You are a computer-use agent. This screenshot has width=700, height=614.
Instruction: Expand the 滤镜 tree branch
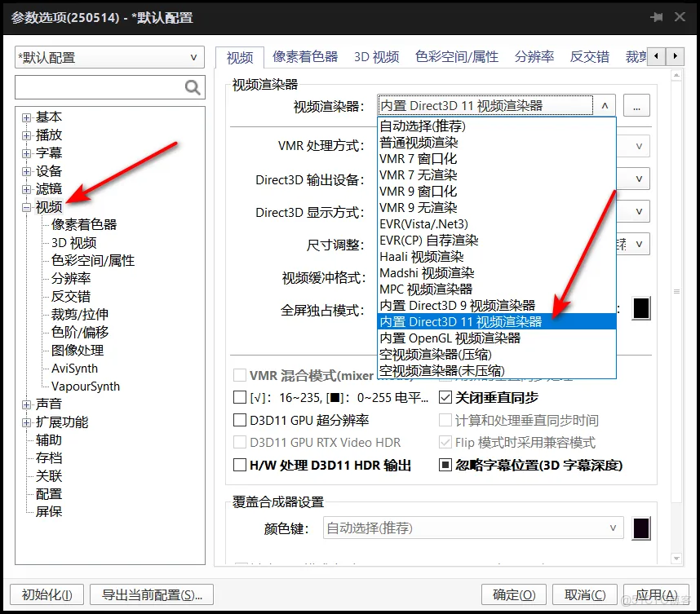pos(25,189)
